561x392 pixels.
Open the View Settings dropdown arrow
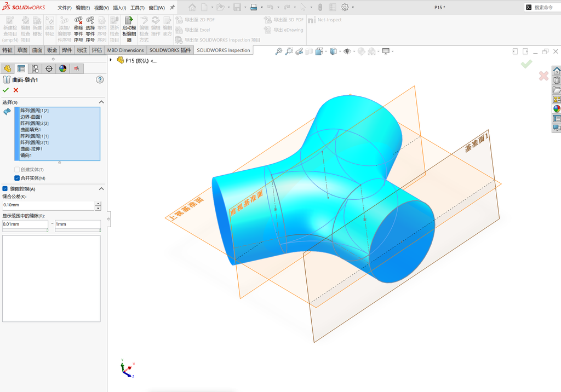(392, 51)
